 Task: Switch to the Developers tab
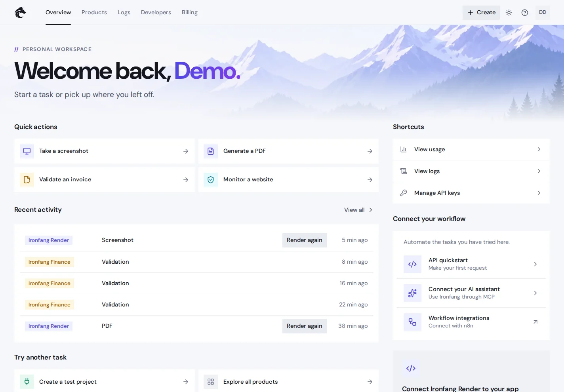pos(156,12)
